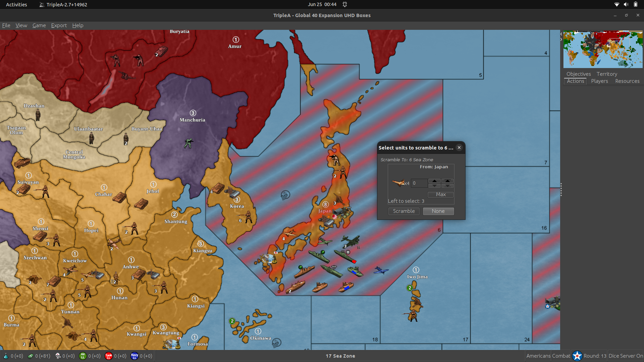This screenshot has height=362, width=644.
Task: Click the Japan territory label
Action: click(x=325, y=211)
